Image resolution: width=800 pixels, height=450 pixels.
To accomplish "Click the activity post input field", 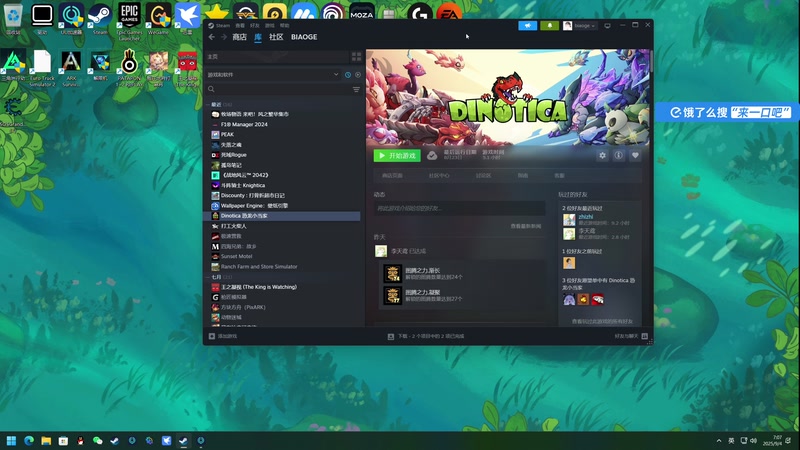I will click(459, 208).
